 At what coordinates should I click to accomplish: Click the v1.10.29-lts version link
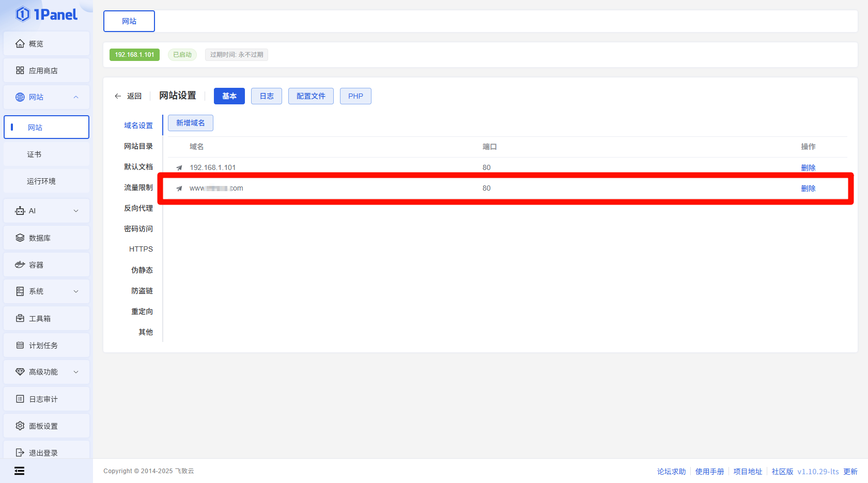click(818, 472)
